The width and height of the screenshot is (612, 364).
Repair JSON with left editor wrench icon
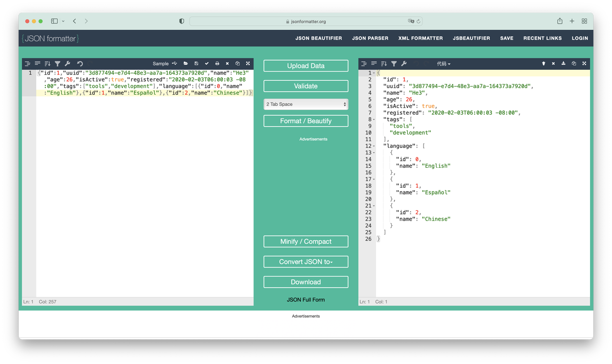click(67, 64)
